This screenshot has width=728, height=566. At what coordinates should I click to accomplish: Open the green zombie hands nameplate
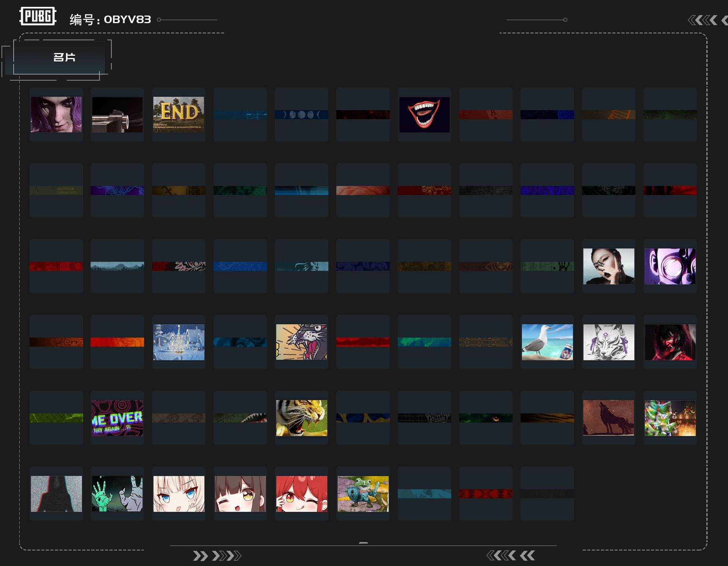[x=118, y=494]
